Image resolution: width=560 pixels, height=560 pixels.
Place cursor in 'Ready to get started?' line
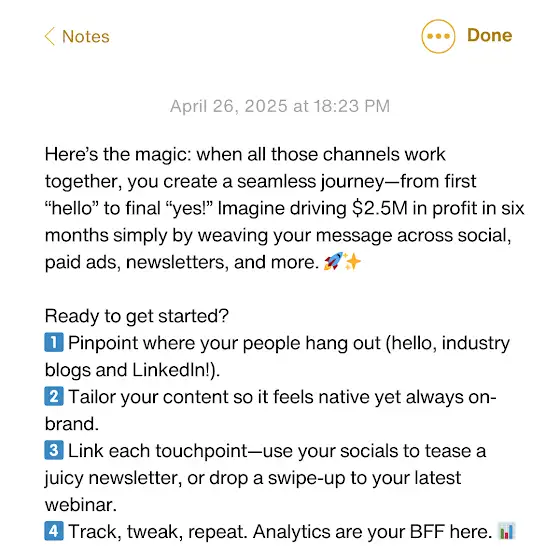[136, 316]
